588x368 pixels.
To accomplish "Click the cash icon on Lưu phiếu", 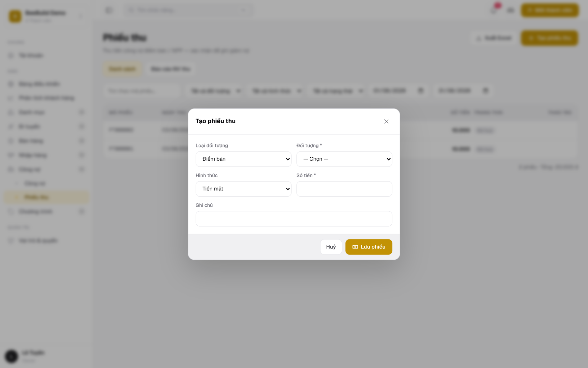I will click(x=355, y=247).
